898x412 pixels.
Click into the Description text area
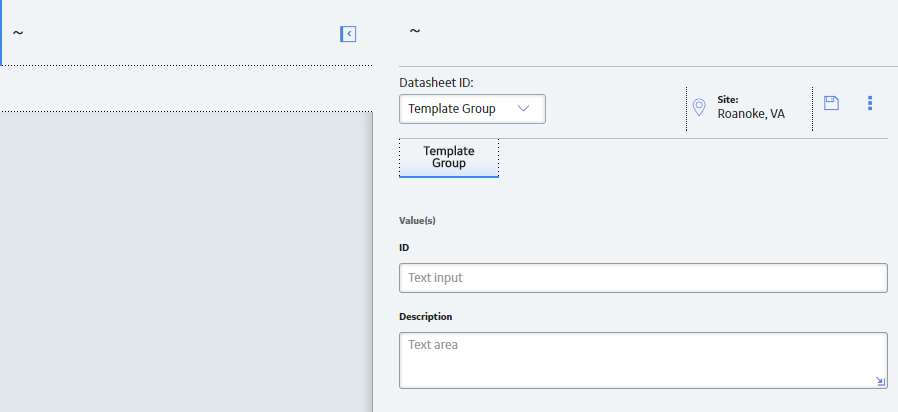[643, 360]
